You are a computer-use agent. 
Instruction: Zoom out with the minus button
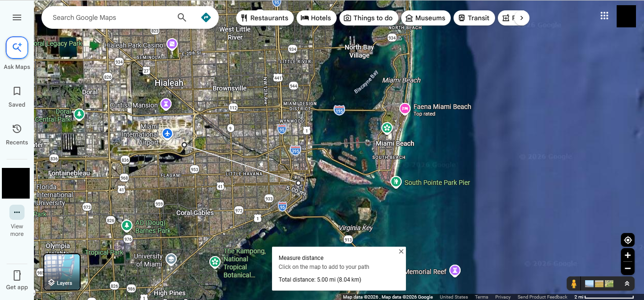(x=627, y=269)
